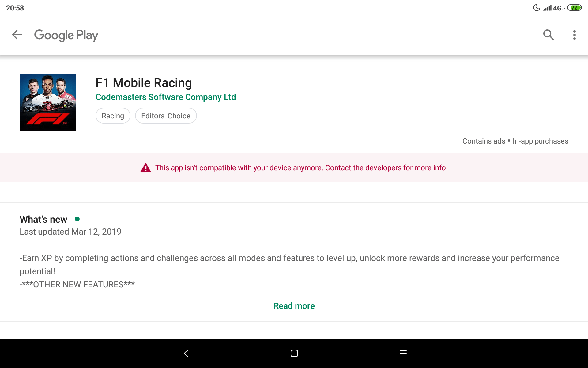Tap the 4G signal strength indicator
Screen dimensions: 588x368
click(x=554, y=8)
